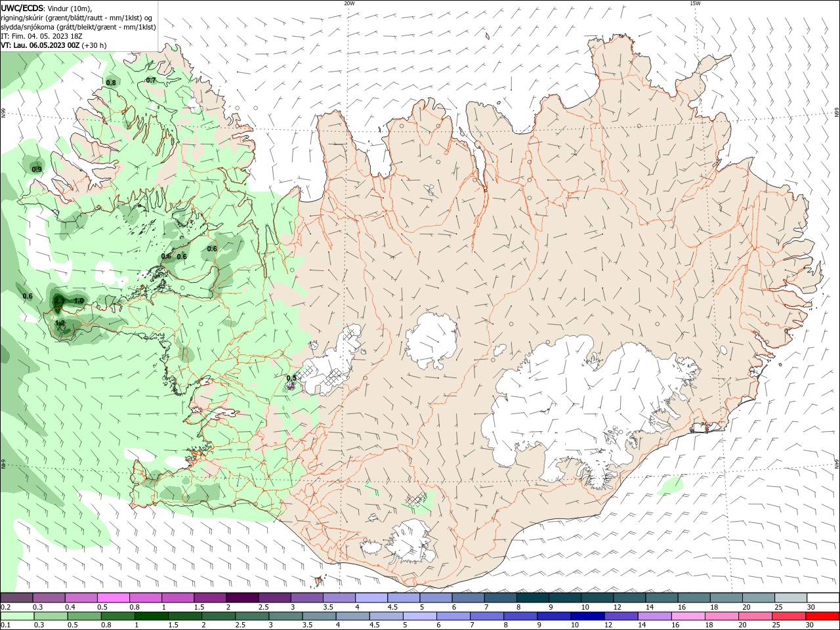Click the dark teal 8–9 snow legend swatch
Image resolution: width=840 pixels, height=630 pixels.
coord(532,598)
